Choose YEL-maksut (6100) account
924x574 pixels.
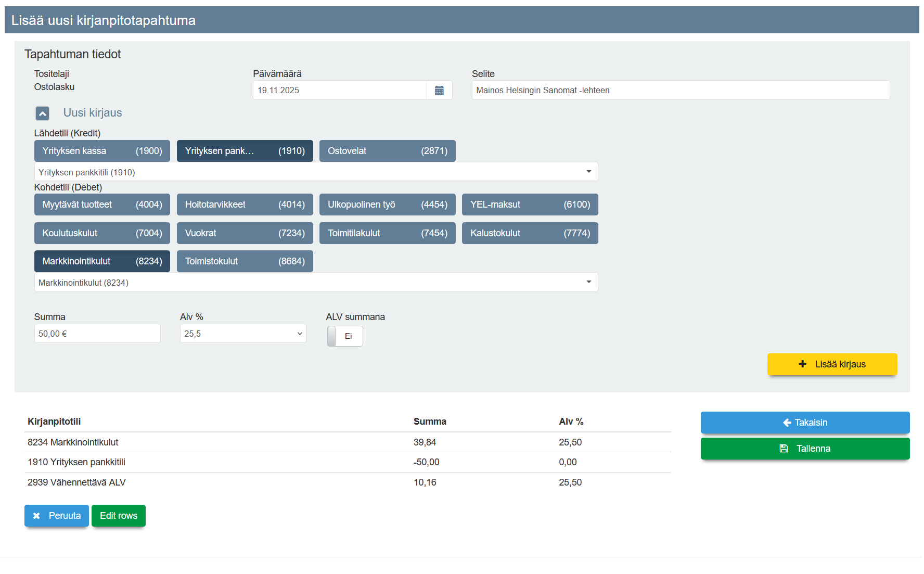530,205
